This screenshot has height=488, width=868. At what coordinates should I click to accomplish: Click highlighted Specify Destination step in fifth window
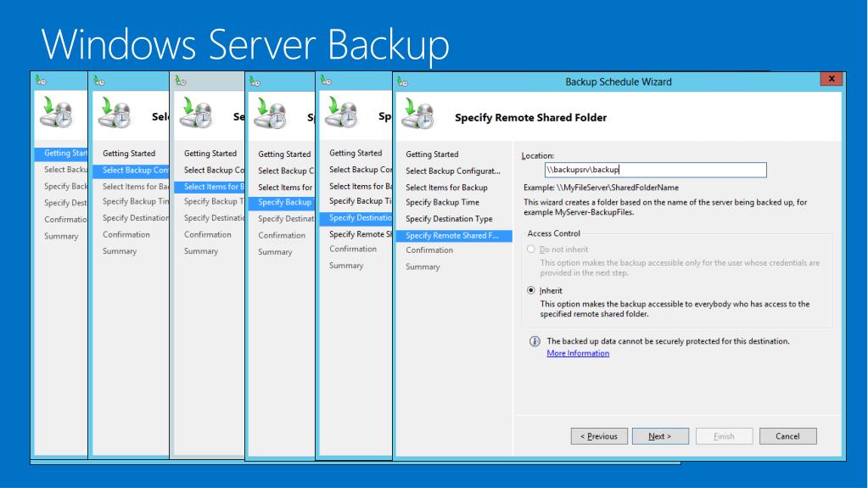pos(356,217)
